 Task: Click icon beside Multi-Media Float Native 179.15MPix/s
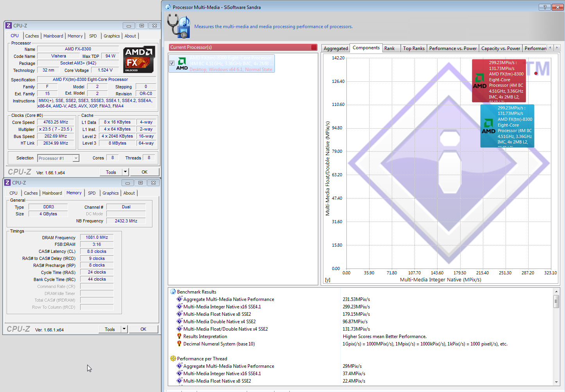[179, 314]
